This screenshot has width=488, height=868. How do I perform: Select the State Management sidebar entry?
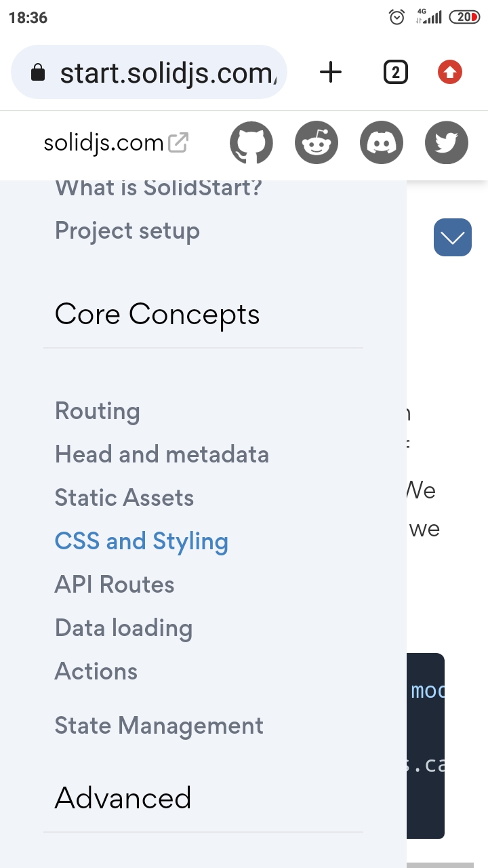159,725
